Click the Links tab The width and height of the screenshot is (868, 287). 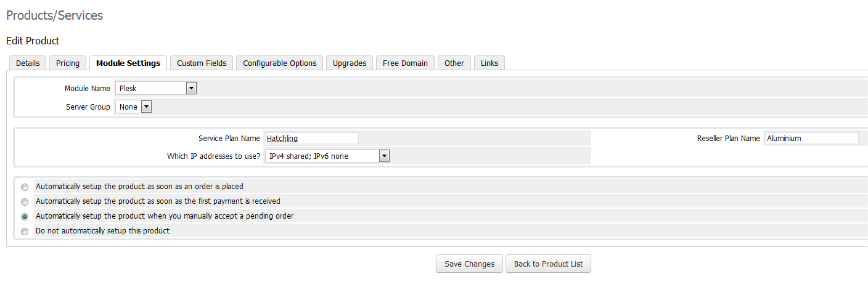[x=489, y=63]
